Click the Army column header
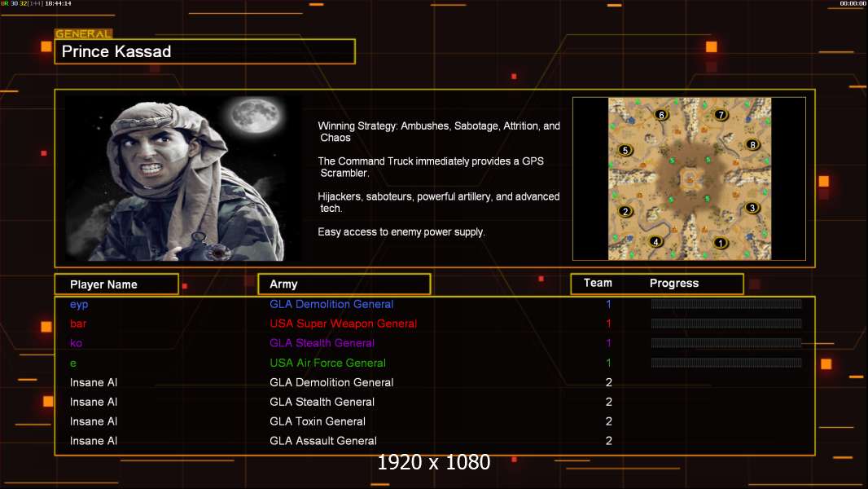The image size is (868, 489). [x=344, y=284]
